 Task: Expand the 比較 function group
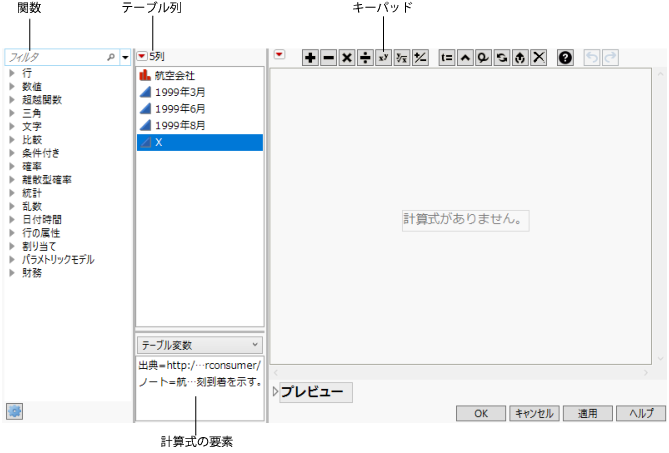[x=12, y=139]
